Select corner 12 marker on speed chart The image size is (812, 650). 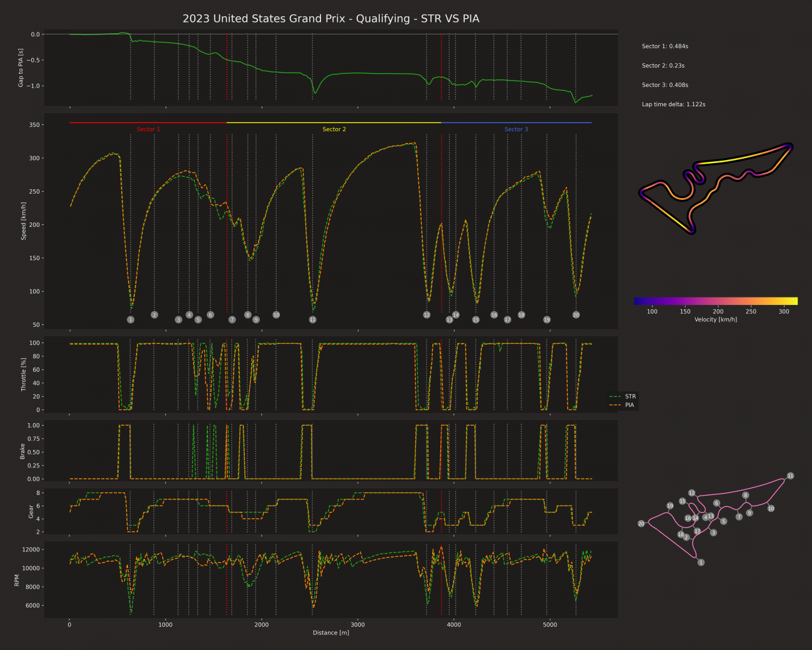[427, 315]
